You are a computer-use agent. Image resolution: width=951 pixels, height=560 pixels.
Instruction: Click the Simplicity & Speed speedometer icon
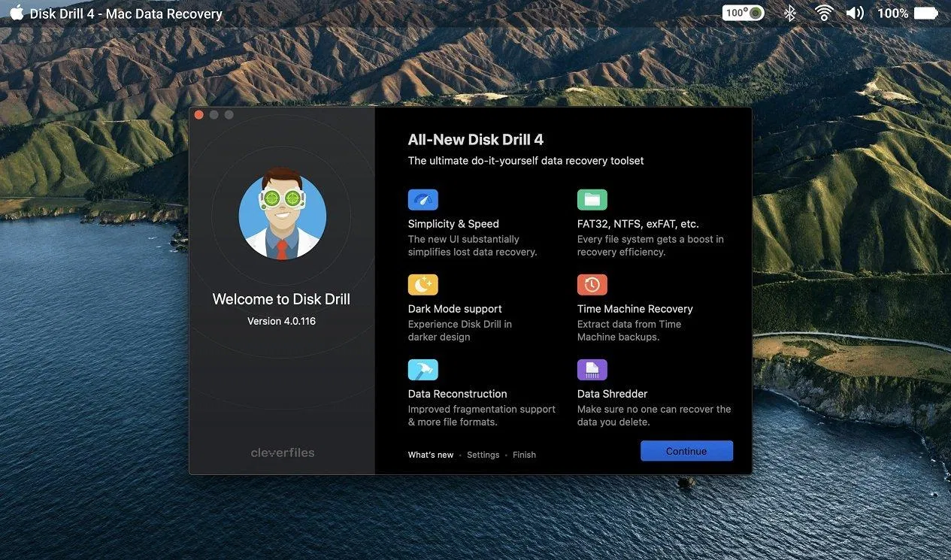click(422, 200)
